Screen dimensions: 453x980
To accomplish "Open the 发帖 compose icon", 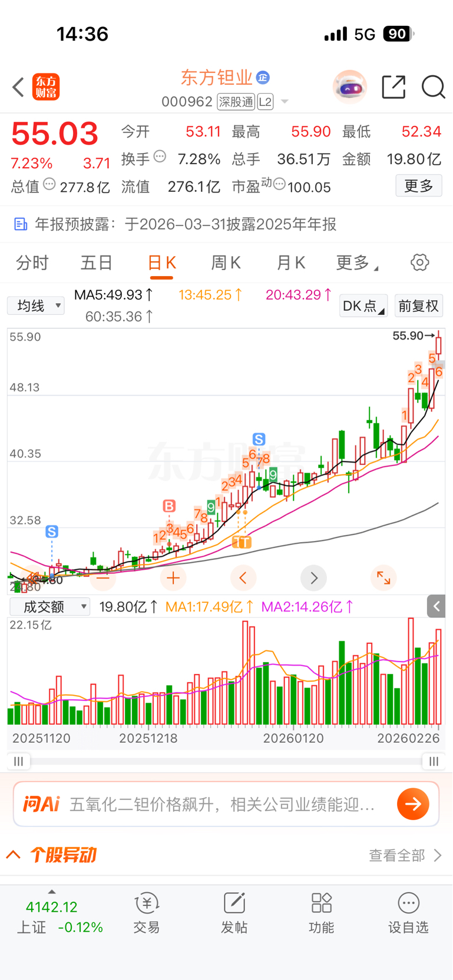I will coord(234,903).
